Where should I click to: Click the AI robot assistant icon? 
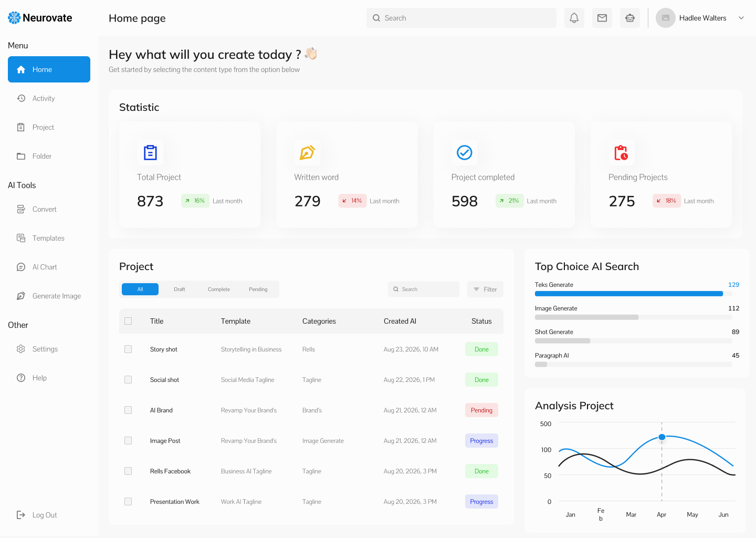coord(630,18)
